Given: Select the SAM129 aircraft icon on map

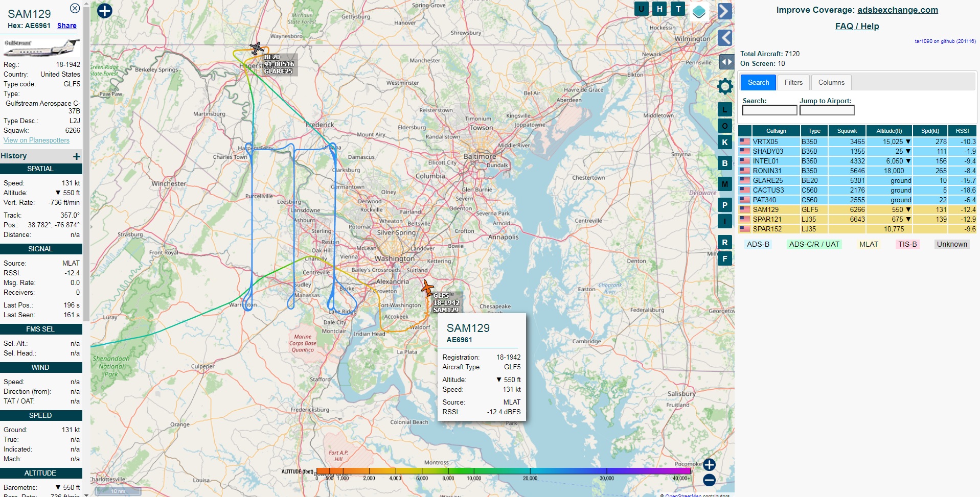Looking at the screenshot, I should tap(427, 288).
